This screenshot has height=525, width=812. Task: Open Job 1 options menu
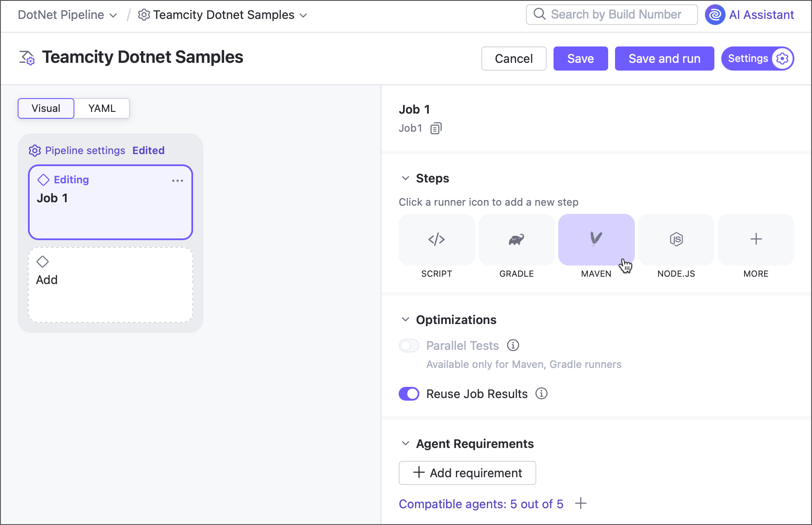coord(177,180)
